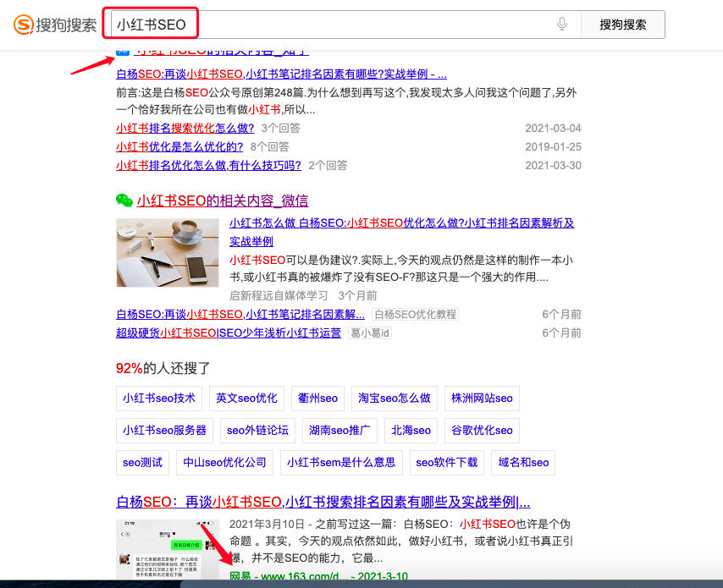Click the date 2021-03-30
723x588 pixels.
tap(553, 166)
